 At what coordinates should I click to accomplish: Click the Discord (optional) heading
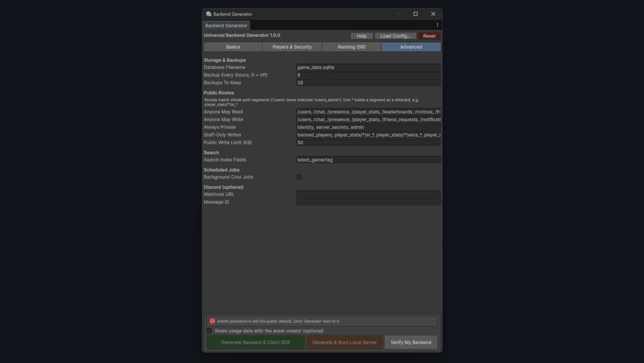(x=224, y=187)
